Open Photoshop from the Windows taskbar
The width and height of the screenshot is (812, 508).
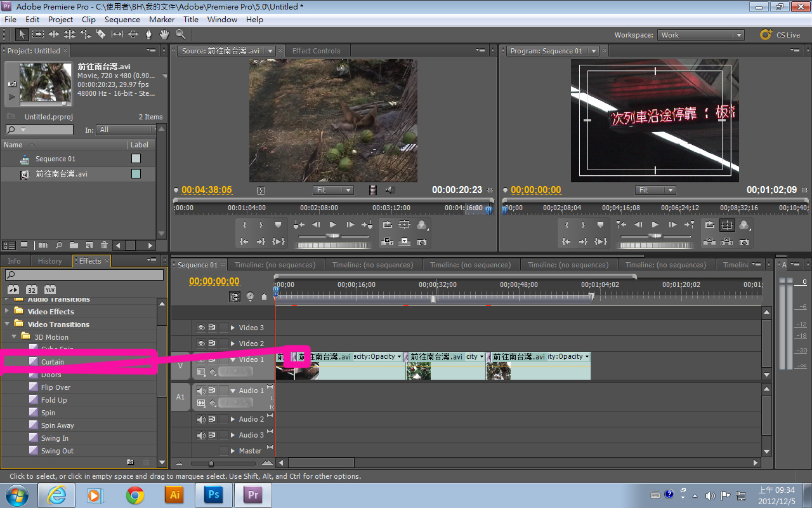click(x=214, y=495)
